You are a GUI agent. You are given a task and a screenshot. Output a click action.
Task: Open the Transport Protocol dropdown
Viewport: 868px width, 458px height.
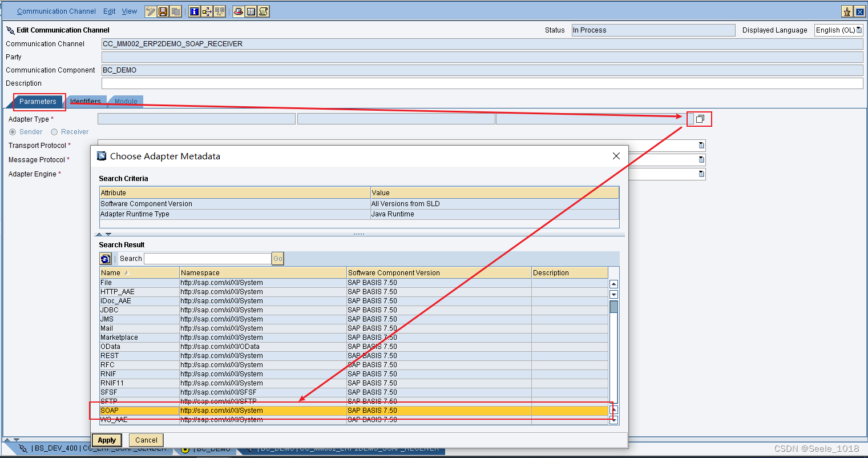coord(701,146)
